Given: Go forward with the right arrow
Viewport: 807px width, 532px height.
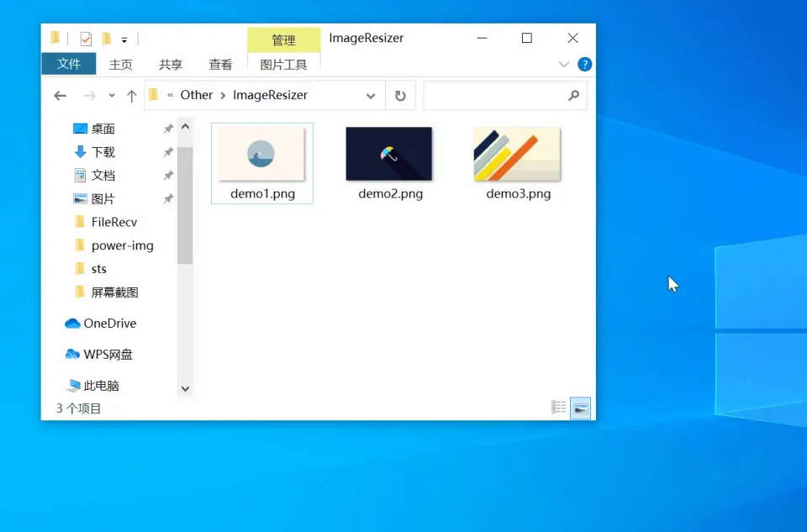Looking at the screenshot, I should pyautogui.click(x=90, y=96).
